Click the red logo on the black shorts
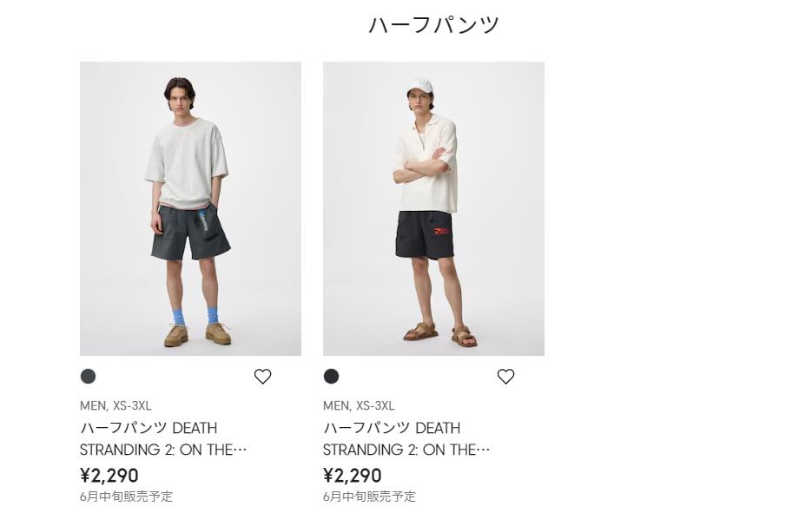This screenshot has width=812, height=513. [443, 232]
